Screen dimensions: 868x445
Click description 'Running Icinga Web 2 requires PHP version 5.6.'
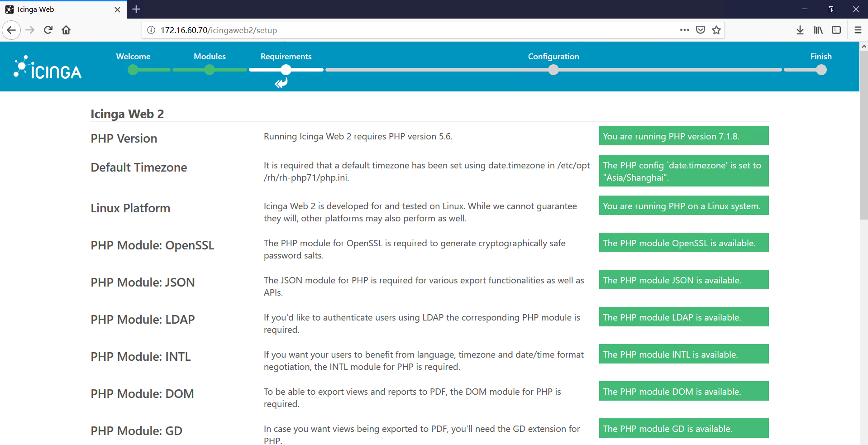coord(358,136)
